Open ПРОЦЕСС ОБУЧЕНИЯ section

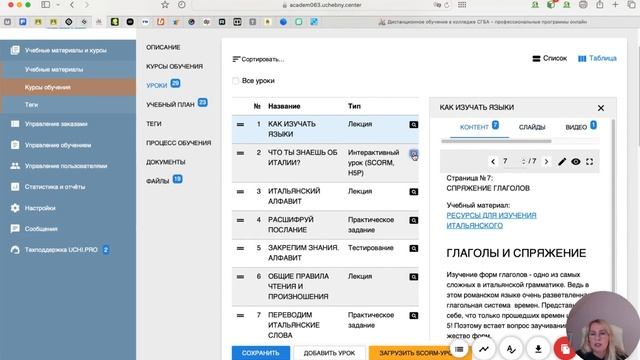tap(179, 143)
